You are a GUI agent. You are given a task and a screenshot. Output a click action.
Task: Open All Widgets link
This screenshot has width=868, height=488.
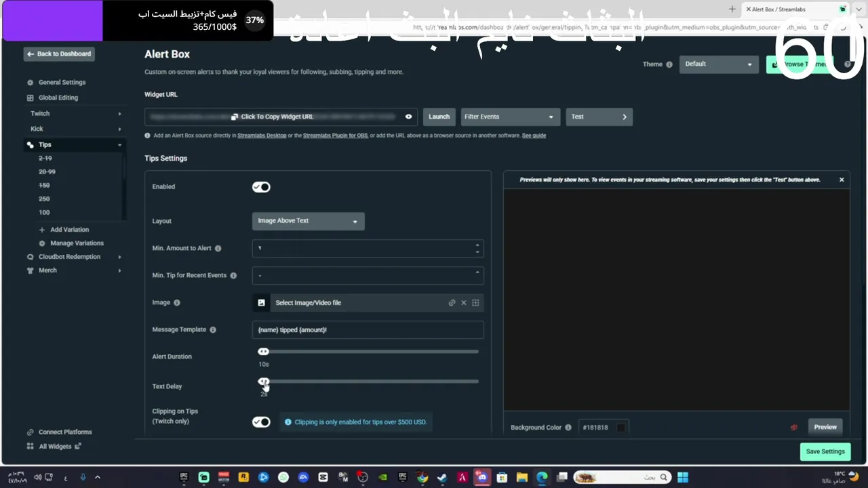pyautogui.click(x=55, y=447)
